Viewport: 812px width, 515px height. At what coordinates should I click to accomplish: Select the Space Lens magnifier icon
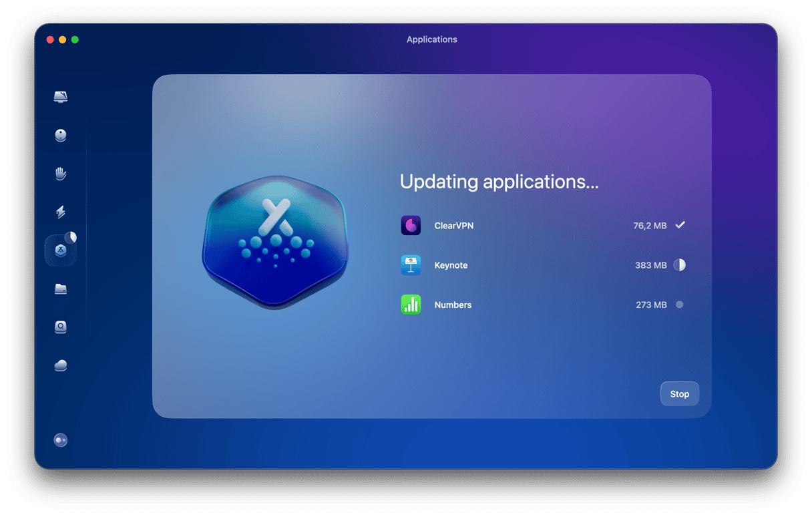click(61, 327)
